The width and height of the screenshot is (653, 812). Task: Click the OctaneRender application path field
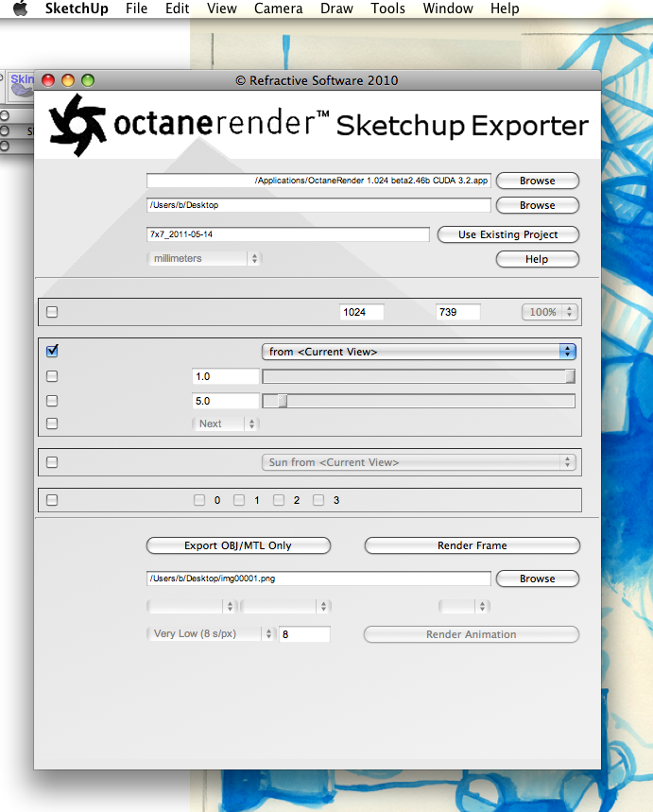(318, 181)
